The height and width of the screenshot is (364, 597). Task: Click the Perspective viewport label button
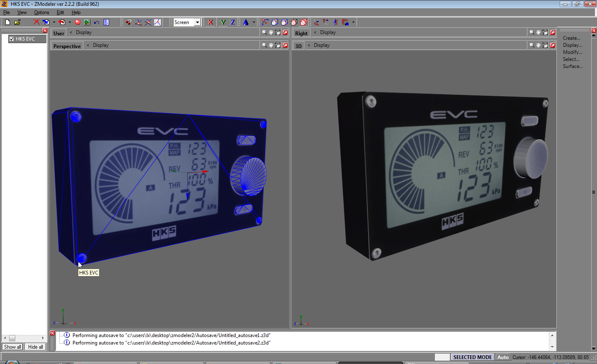point(67,46)
